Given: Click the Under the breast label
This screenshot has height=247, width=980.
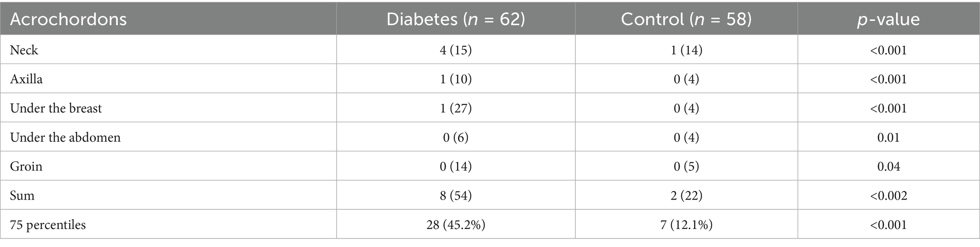Looking at the screenshot, I should [x=56, y=108].
